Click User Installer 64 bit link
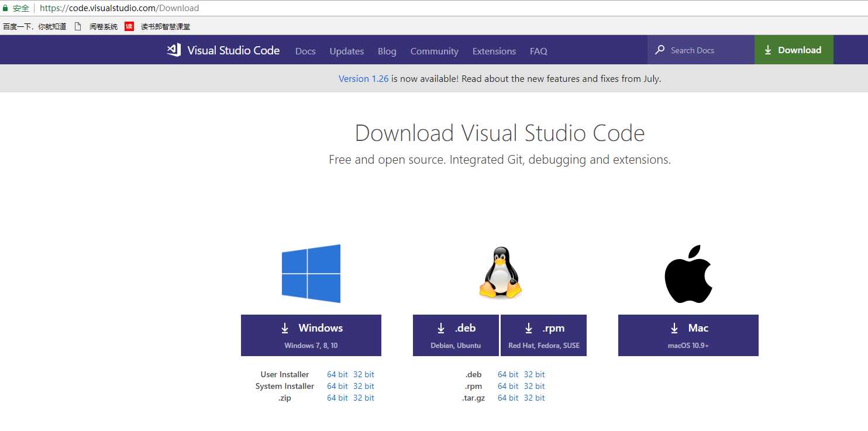 tap(337, 374)
